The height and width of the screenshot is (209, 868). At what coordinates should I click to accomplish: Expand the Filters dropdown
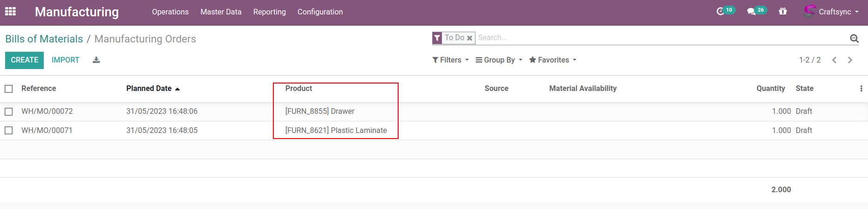(x=450, y=60)
